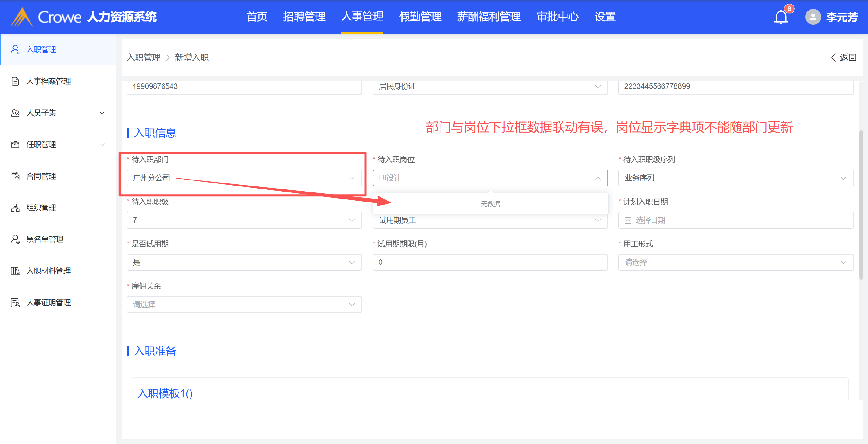
Task: Click the 合同管理 sidebar icon
Action: click(15, 176)
